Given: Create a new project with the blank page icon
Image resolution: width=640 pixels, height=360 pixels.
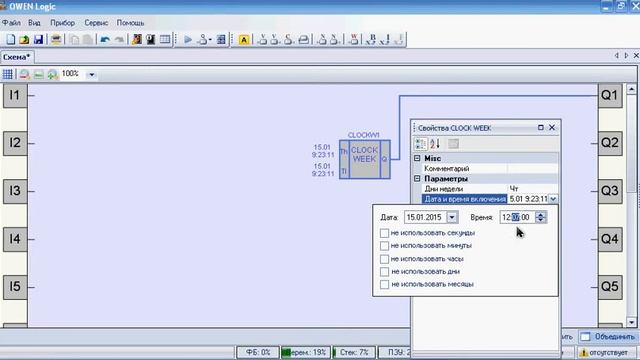Looking at the screenshot, I should click(x=11, y=40).
